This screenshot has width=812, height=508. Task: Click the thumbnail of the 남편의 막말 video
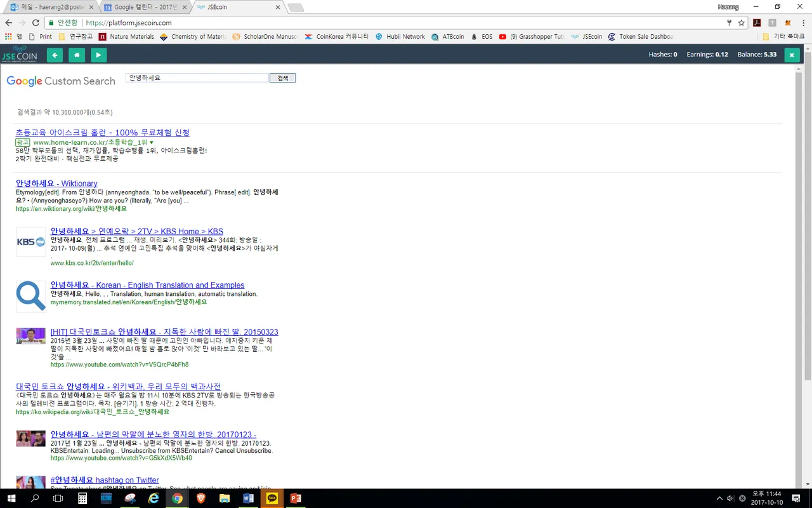point(30,438)
